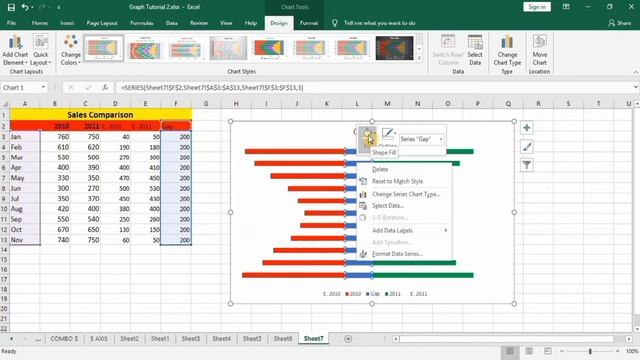This screenshot has height=360, width=640.
Task: Click Tell me what you want lightbulb
Action: click(335, 23)
